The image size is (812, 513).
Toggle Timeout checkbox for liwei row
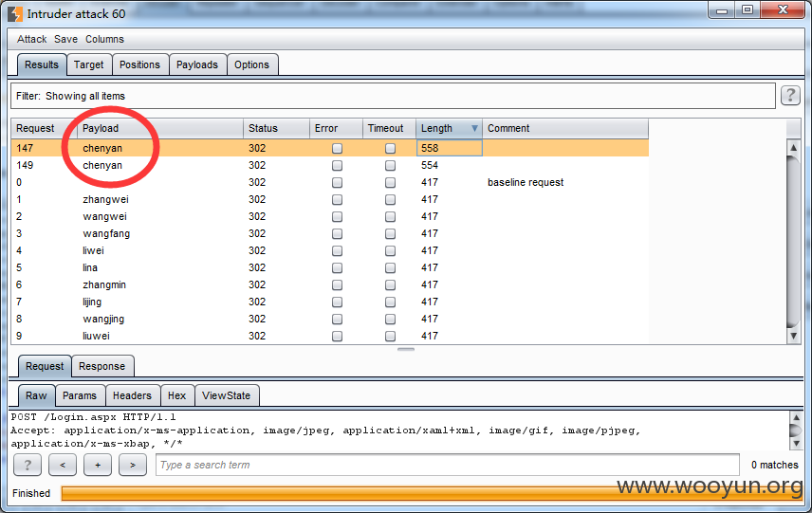(x=390, y=251)
